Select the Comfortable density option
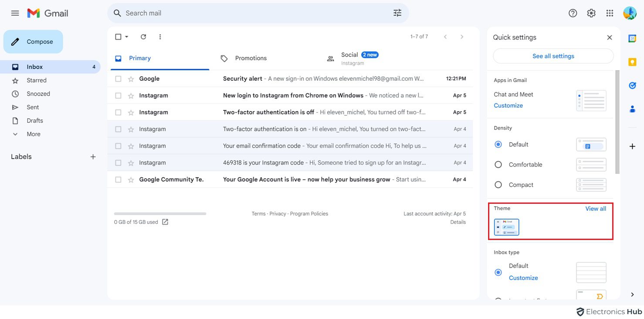This screenshot has height=319, width=644. (x=498, y=165)
